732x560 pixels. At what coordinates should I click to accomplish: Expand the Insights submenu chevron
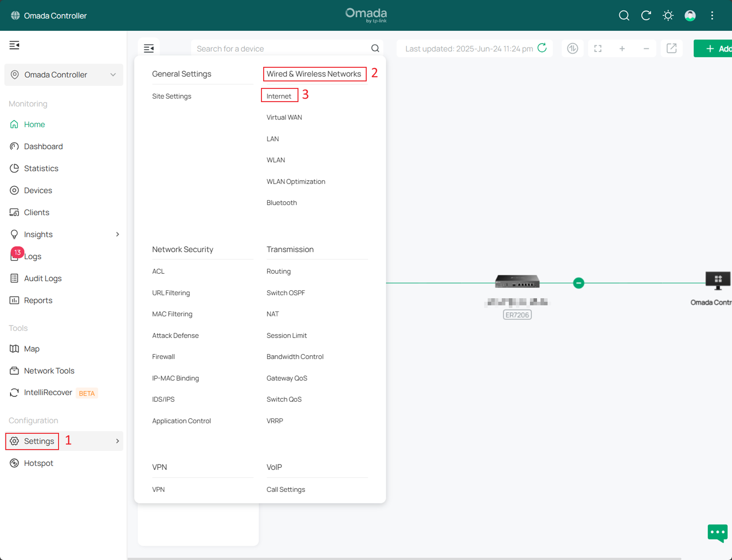[x=117, y=234]
